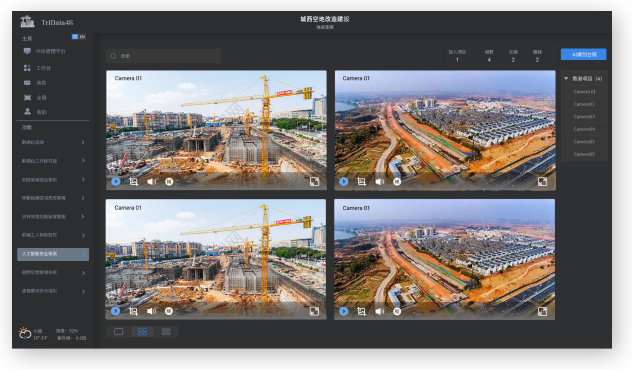This screenshot has height=370, width=632.
Task: Click the stat counter showing value 4
Action: click(x=489, y=56)
